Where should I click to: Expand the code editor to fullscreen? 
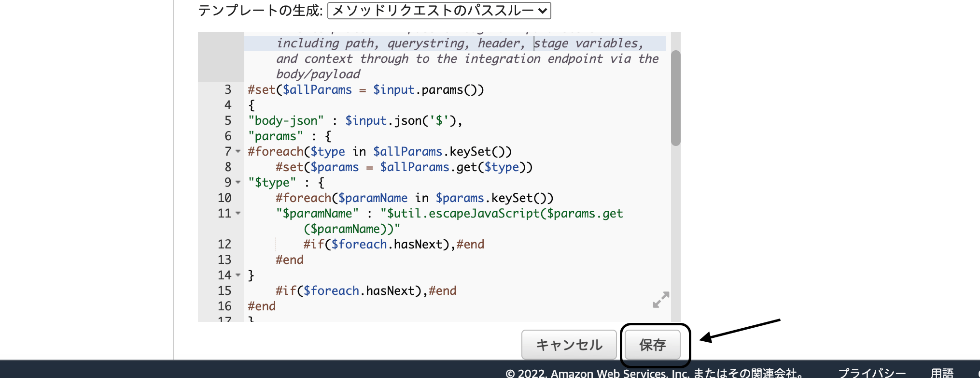[661, 300]
